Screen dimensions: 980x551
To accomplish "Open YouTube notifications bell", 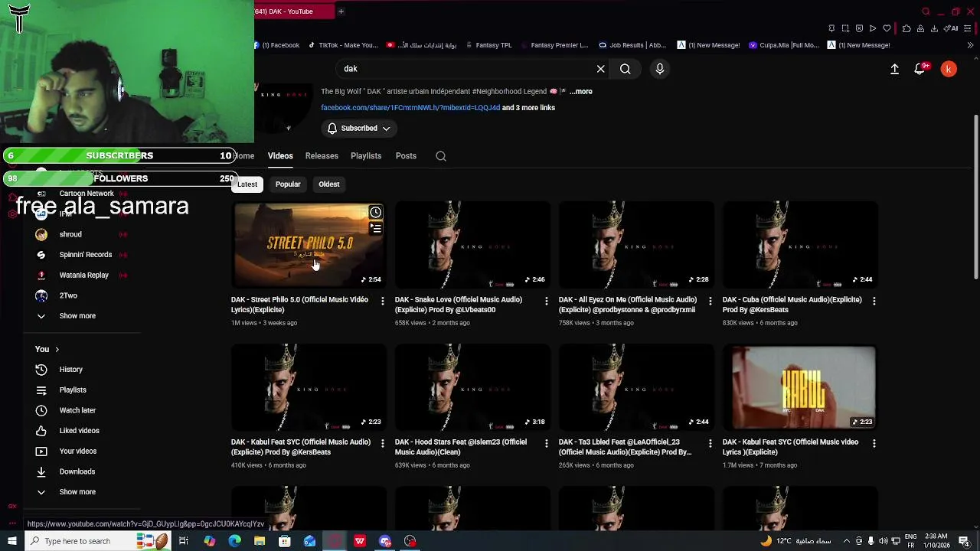I will [x=920, y=69].
